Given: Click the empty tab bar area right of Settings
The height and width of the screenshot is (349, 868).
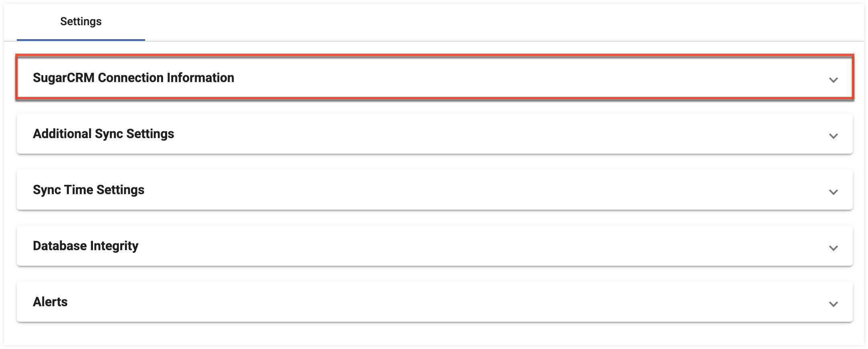Looking at the screenshot, I should (481, 22).
